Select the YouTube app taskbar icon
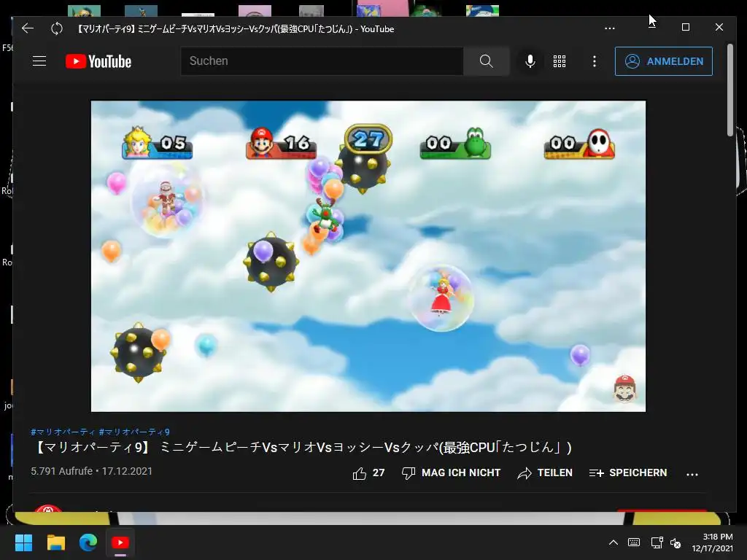 (120, 542)
